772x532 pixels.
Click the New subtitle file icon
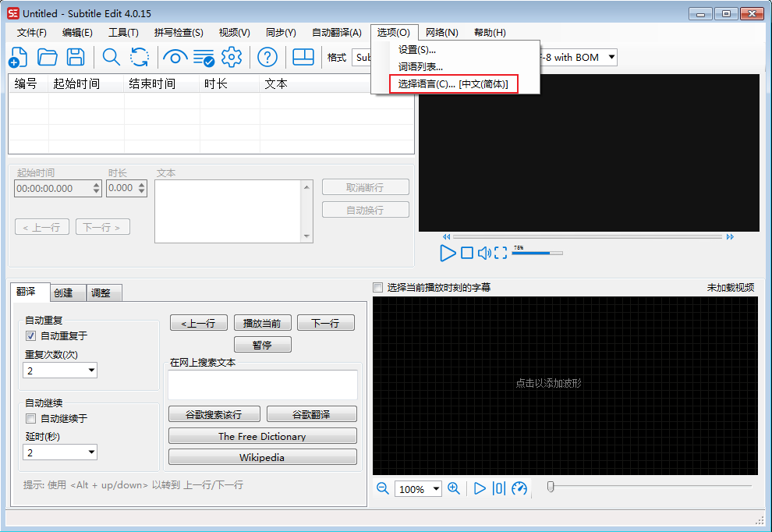(x=18, y=57)
